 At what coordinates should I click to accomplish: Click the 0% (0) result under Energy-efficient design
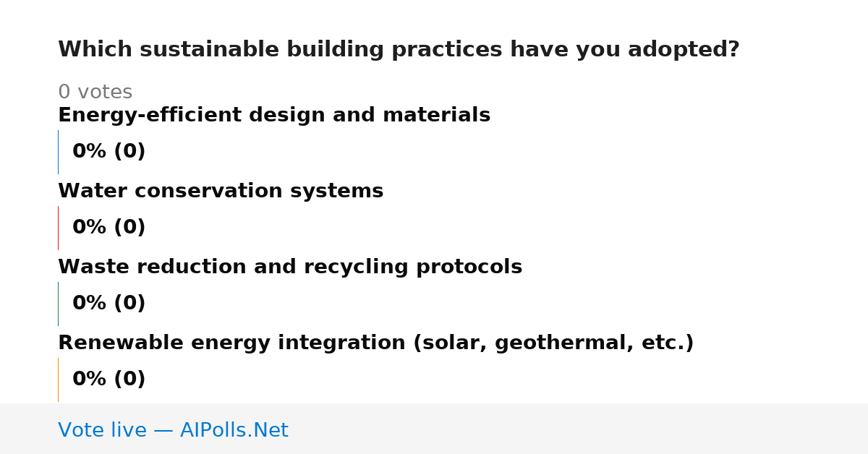tap(109, 152)
